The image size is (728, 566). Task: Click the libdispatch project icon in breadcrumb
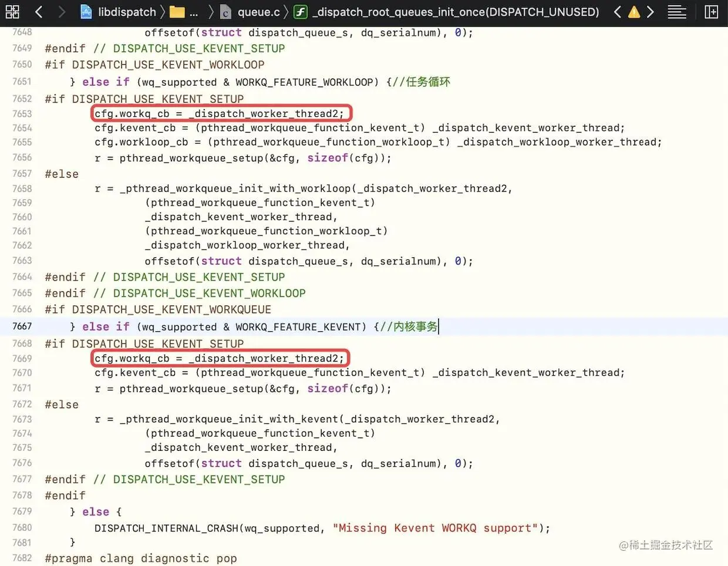coord(86,12)
